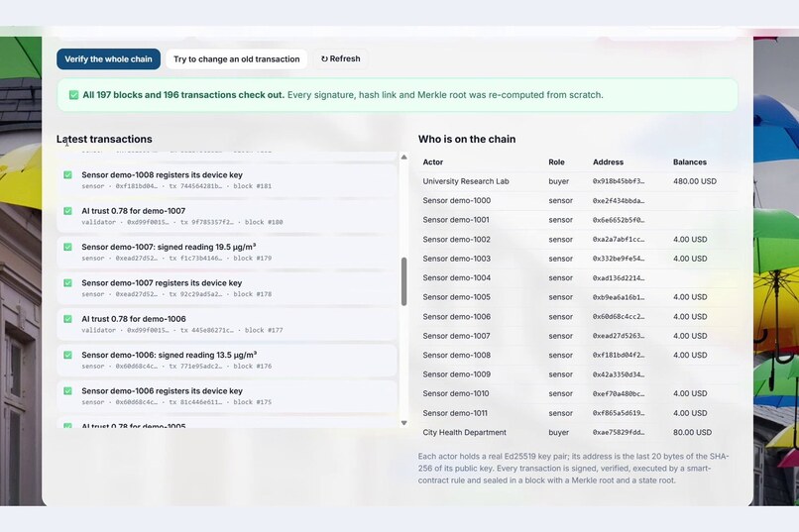Viewport: 799px width, 532px height.
Task: Click address 0x918b45bbf3 of University Research Lab
Action: [x=619, y=181]
